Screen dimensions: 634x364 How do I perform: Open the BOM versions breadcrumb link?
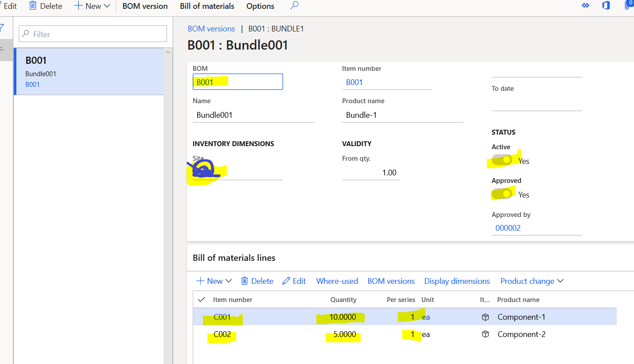coord(211,28)
